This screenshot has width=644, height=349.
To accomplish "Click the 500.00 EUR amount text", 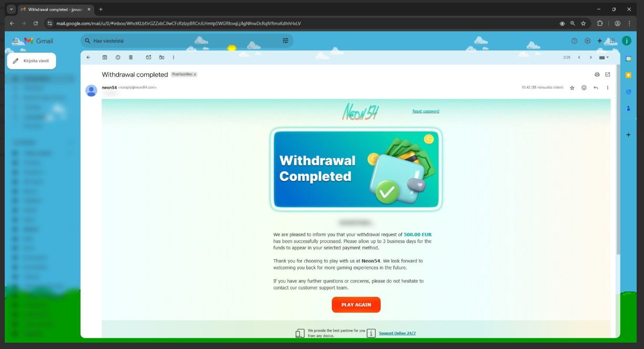I will pyautogui.click(x=418, y=235).
